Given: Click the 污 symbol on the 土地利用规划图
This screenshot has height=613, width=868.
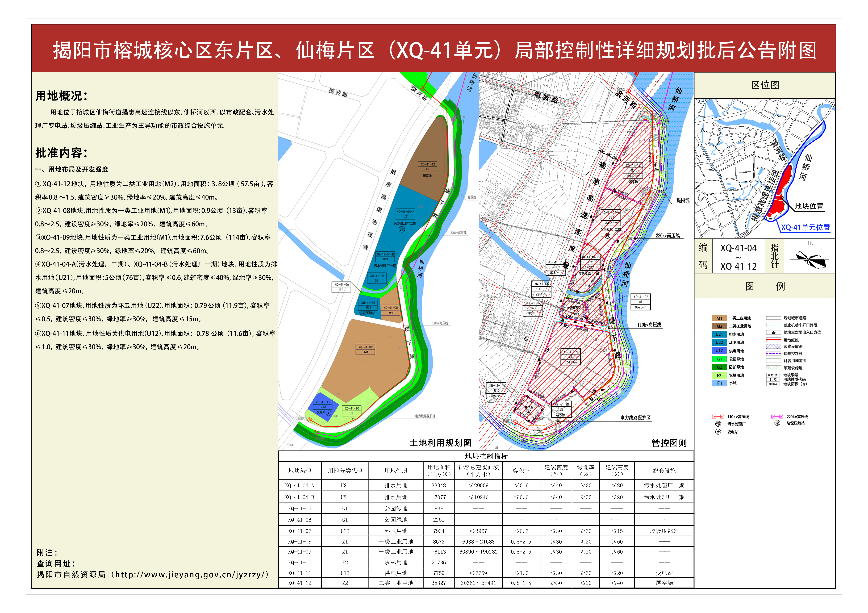Looking at the screenshot, I should pos(402,229).
